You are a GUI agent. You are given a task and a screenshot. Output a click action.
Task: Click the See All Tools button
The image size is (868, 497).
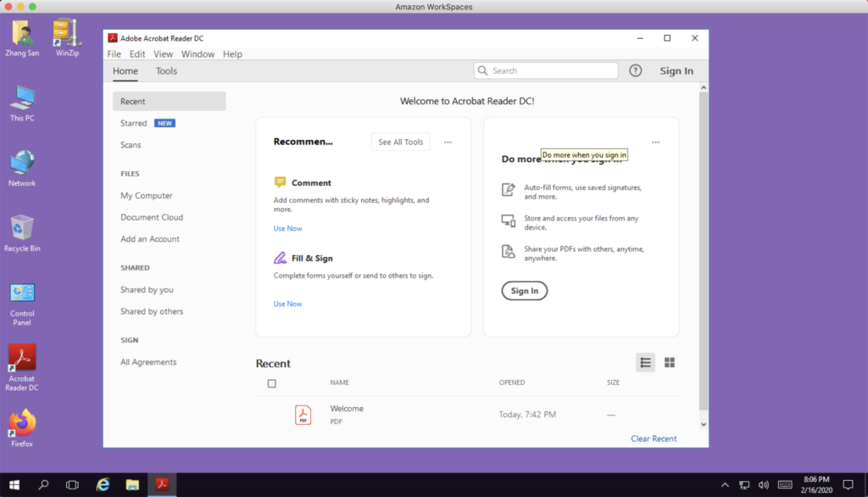[400, 142]
